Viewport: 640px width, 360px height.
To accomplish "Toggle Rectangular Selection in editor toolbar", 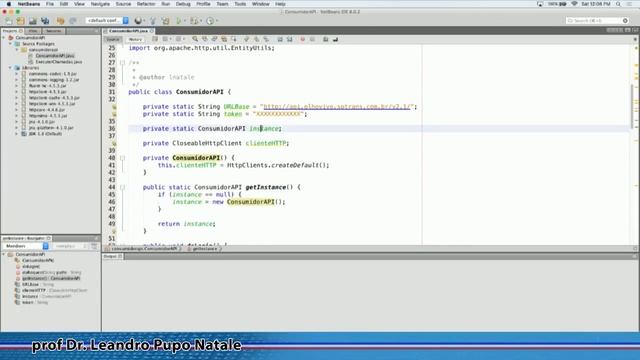I will tap(234, 39).
